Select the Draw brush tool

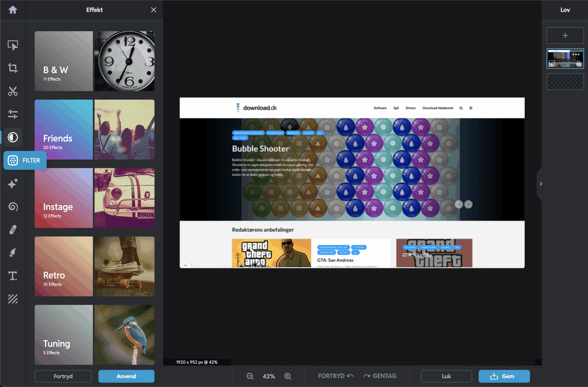[x=13, y=253]
